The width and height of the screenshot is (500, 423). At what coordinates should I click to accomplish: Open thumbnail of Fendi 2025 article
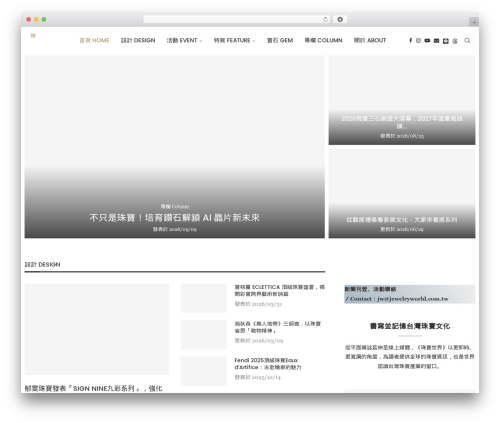[x=204, y=371]
